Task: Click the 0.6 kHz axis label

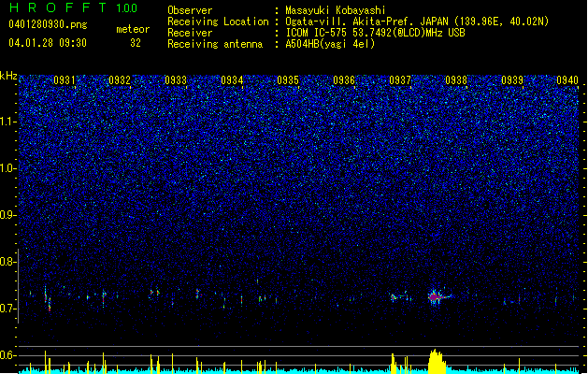Action: pyautogui.click(x=7, y=355)
